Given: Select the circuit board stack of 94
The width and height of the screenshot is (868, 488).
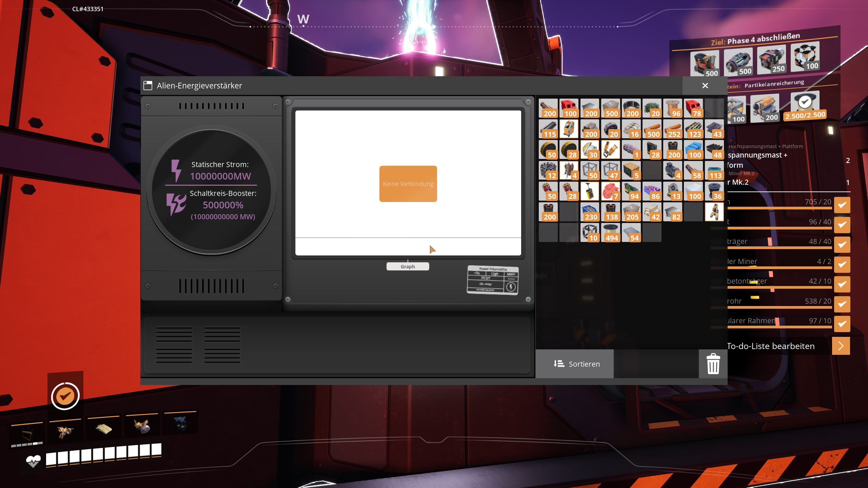Looking at the screenshot, I should 631,191.
